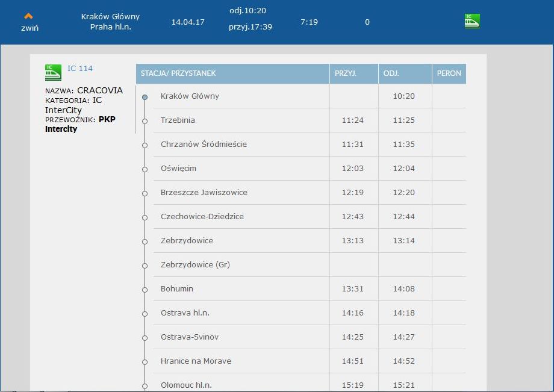The height and width of the screenshot is (392, 554).
Task: Click the route marker dot for Zebrzydowice (Gr)
Action: pos(145,266)
